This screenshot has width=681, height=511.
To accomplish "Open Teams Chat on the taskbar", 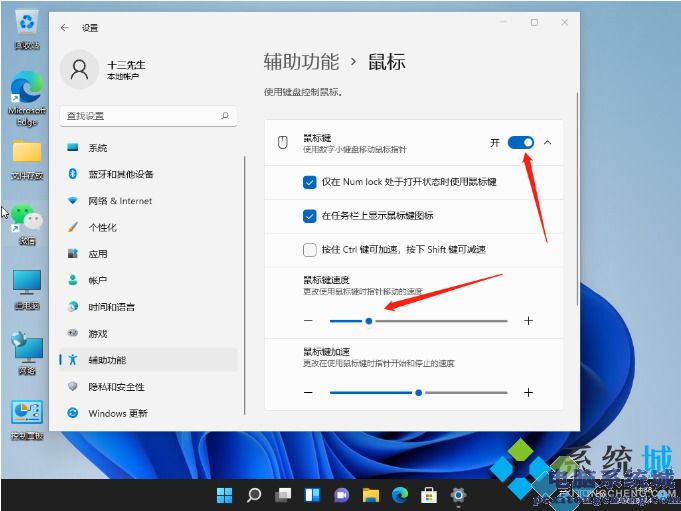I will click(341, 495).
